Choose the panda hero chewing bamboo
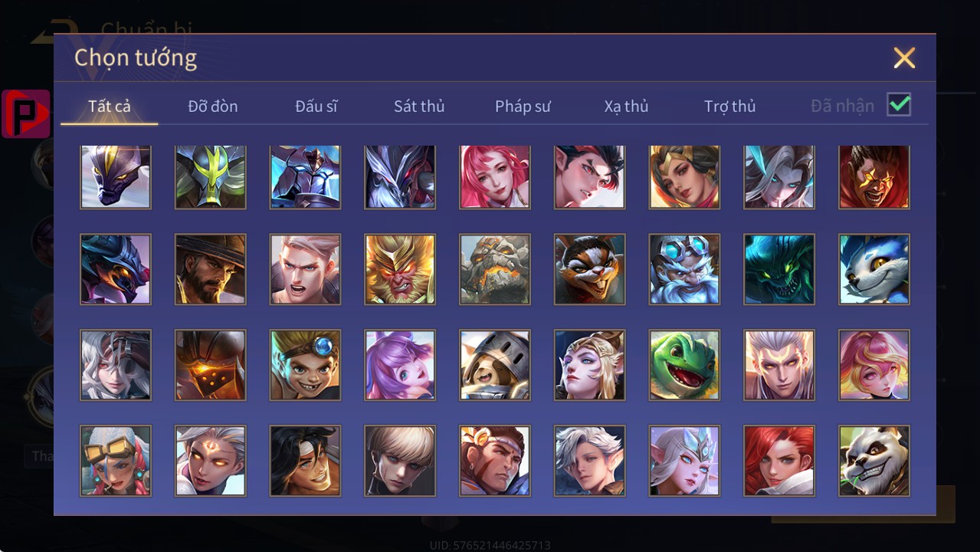The width and height of the screenshot is (980, 552). 874,461
